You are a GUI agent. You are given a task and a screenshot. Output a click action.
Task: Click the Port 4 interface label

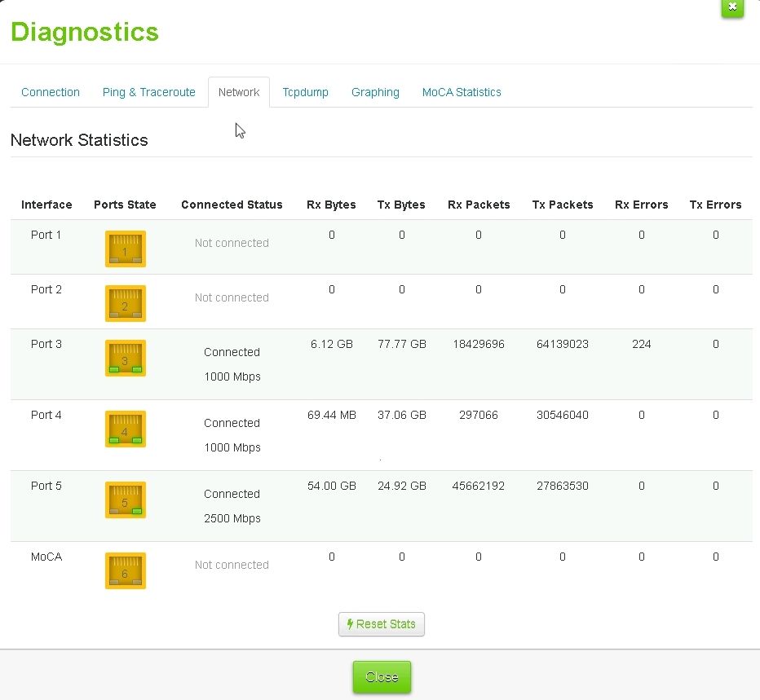[46, 415]
